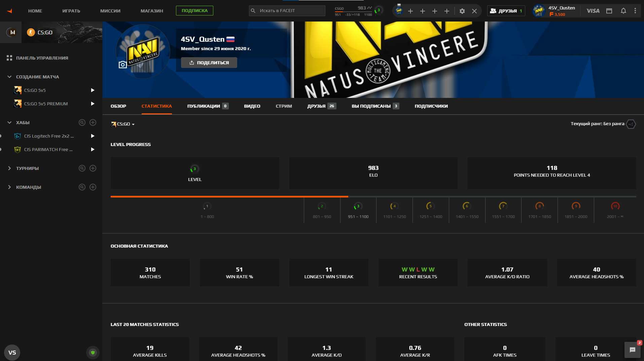Viewport: 644px width, 361px height.
Task: Expand the Турниры section
Action: (x=9, y=168)
